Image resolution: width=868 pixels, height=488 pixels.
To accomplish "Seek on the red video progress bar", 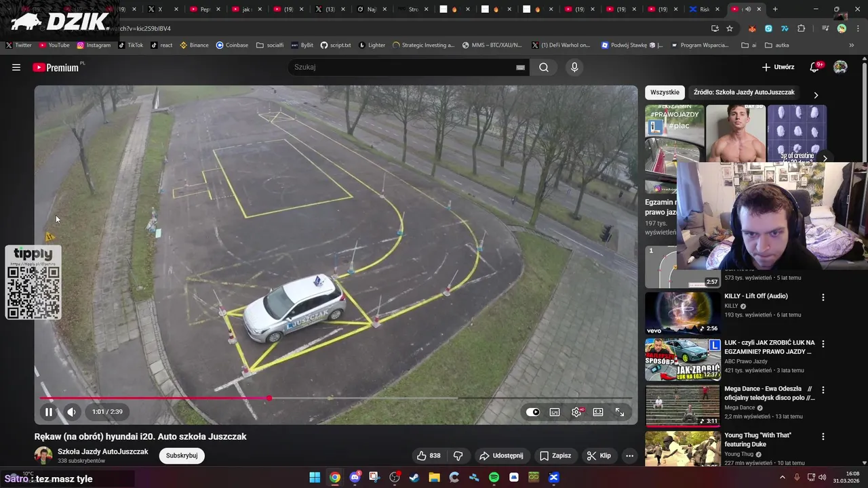I will coord(336,398).
